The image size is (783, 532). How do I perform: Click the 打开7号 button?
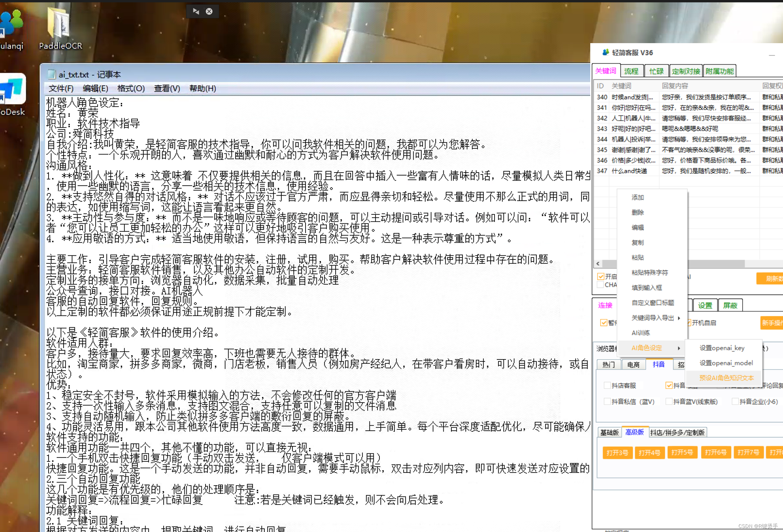[748, 452]
